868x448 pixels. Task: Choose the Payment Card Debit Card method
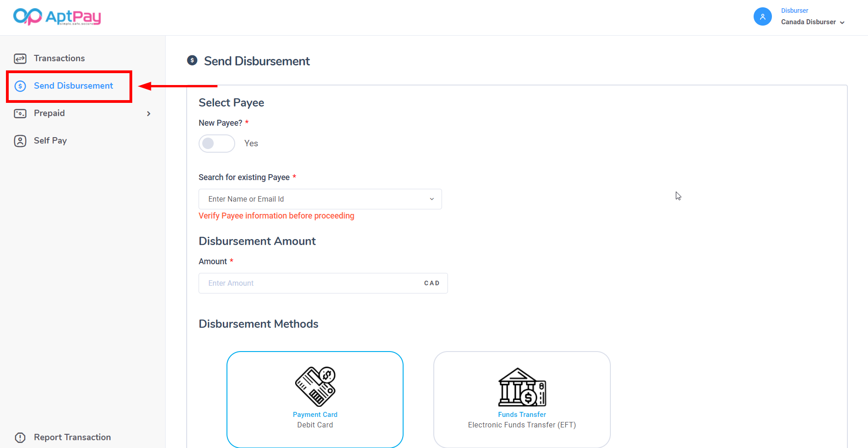(x=315, y=420)
